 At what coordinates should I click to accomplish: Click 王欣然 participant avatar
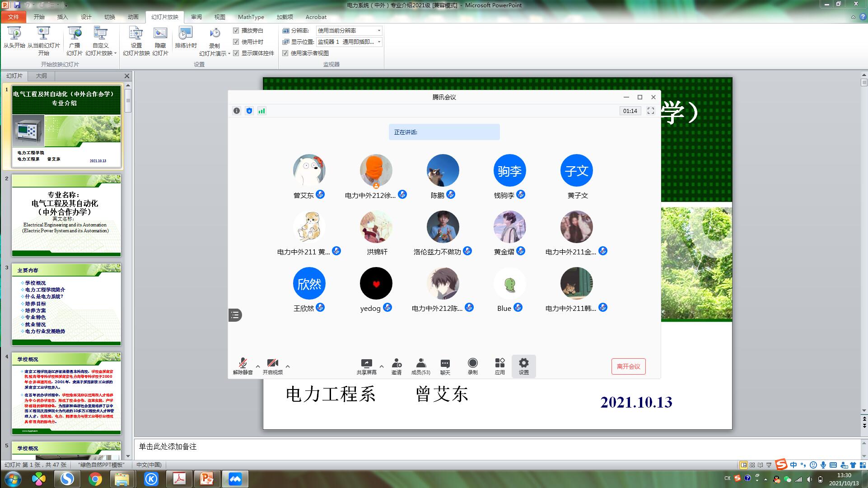coord(309,283)
